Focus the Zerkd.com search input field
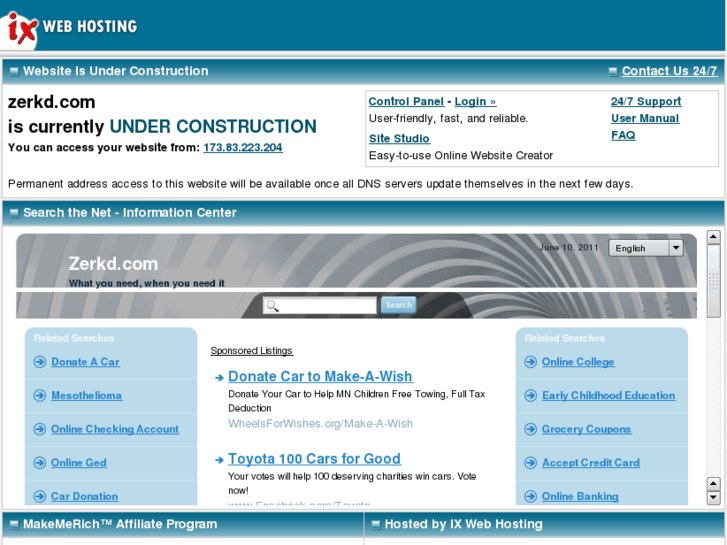 pos(320,306)
